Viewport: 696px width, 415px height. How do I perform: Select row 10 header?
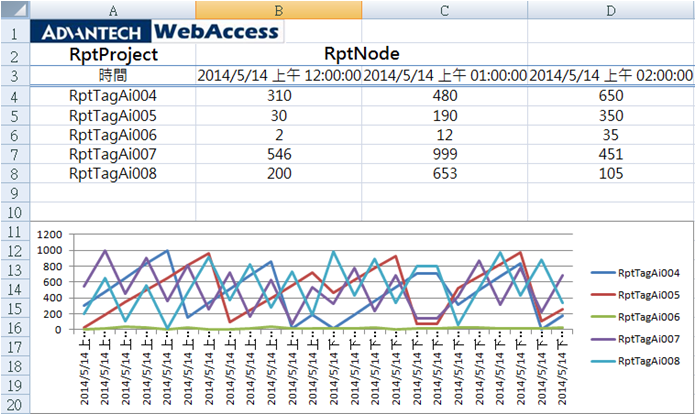click(14, 211)
